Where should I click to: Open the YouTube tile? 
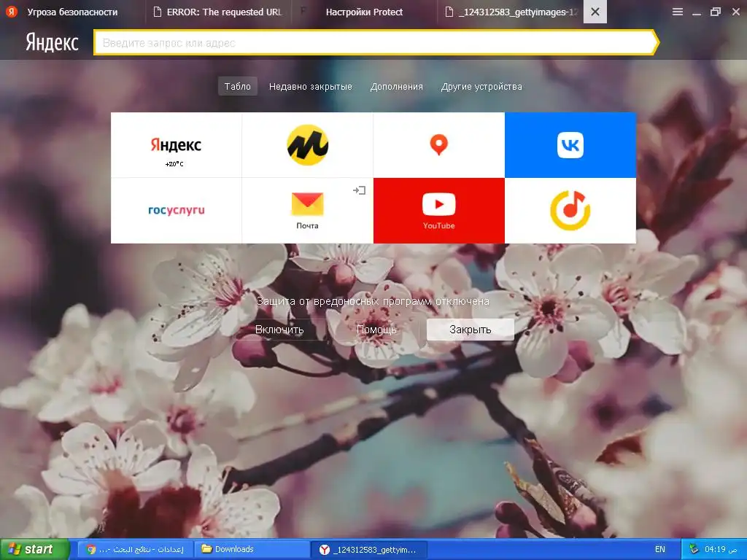(x=438, y=211)
